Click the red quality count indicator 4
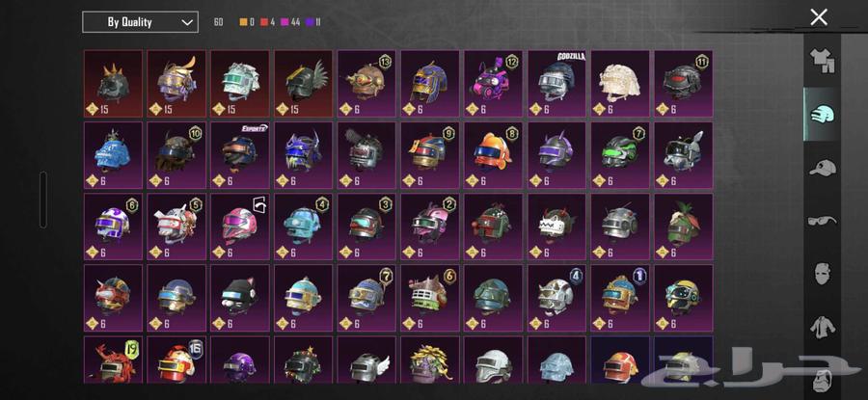Viewport: 868px width, 400px height. point(267,23)
